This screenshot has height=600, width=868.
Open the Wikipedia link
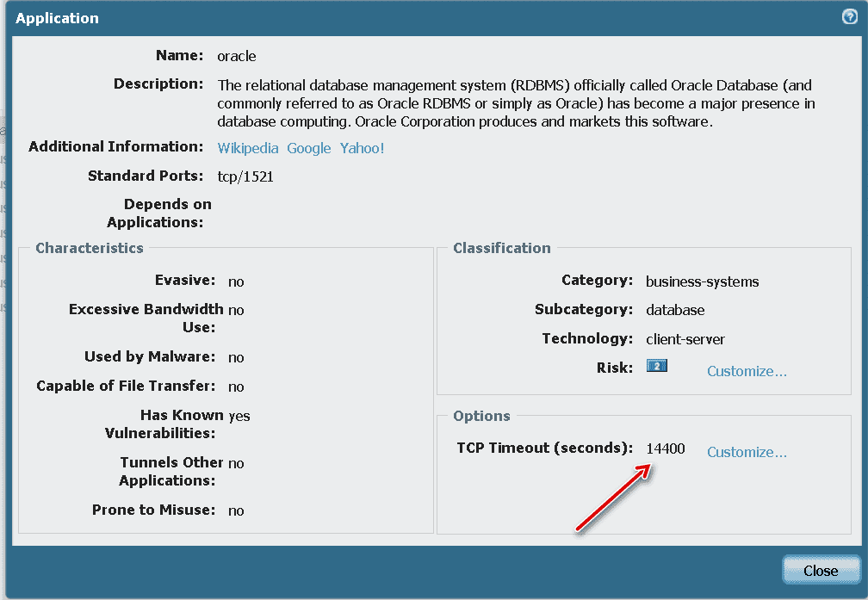247,148
